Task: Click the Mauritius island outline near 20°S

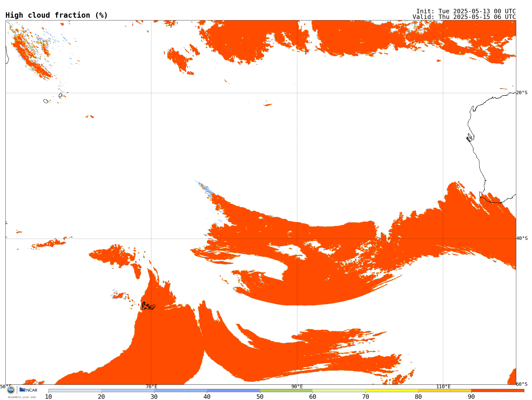Action: (60, 95)
